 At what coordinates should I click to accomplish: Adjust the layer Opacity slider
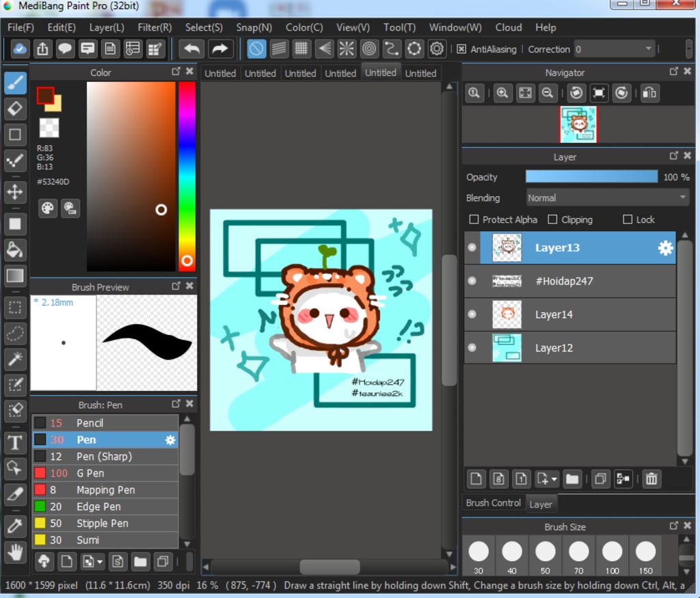(x=591, y=177)
